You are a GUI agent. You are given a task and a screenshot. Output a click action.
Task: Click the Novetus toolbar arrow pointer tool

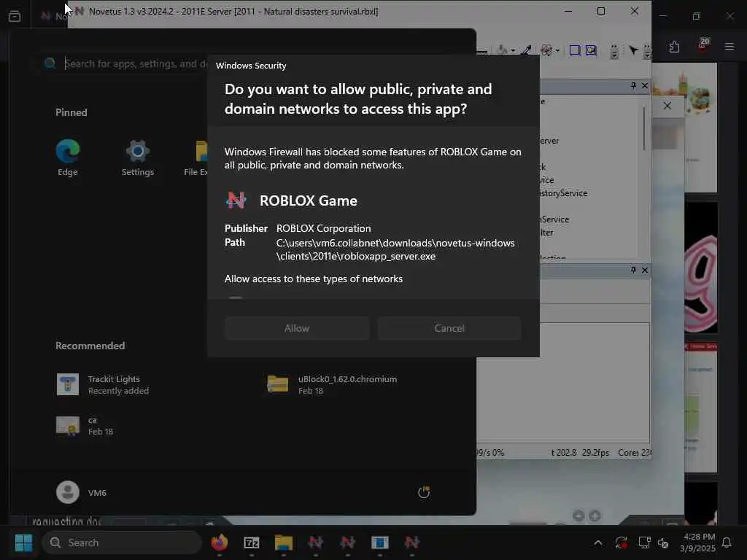(633, 50)
